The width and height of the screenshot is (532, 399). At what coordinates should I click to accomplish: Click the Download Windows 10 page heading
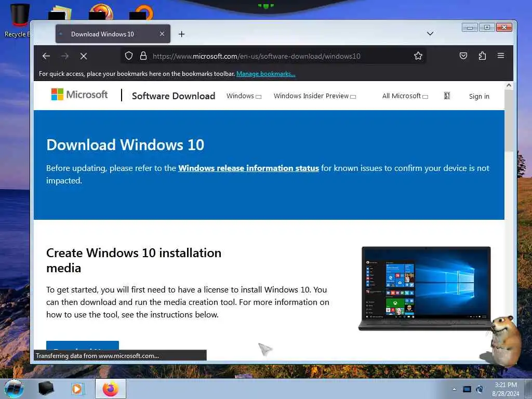coord(125,145)
